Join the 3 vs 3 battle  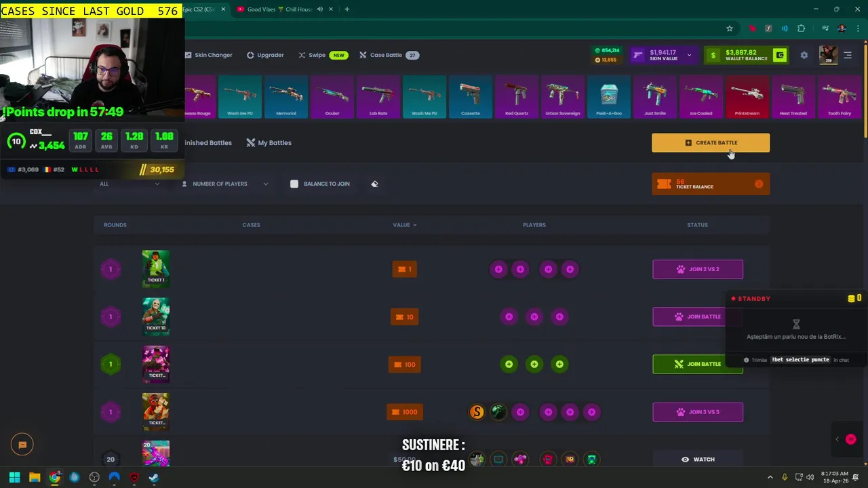coord(698,411)
